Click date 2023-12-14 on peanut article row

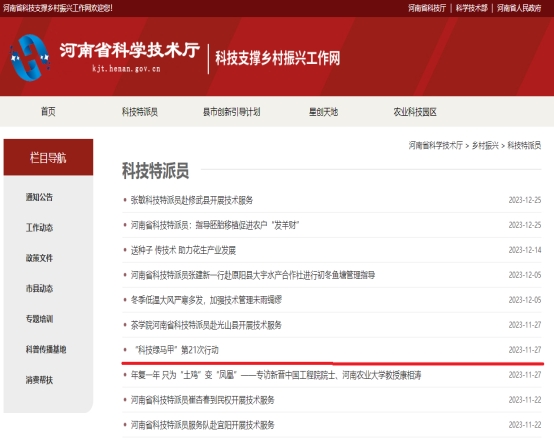pos(525,250)
